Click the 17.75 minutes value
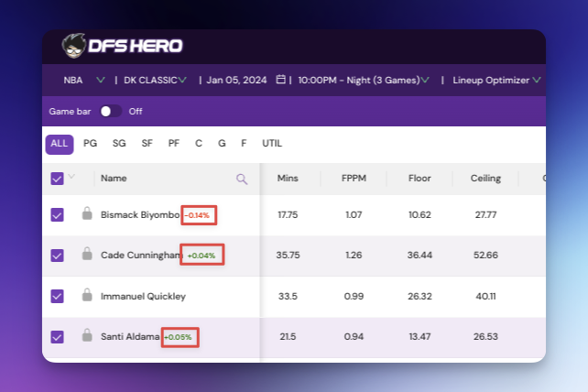This screenshot has height=392, width=588. [x=288, y=215]
